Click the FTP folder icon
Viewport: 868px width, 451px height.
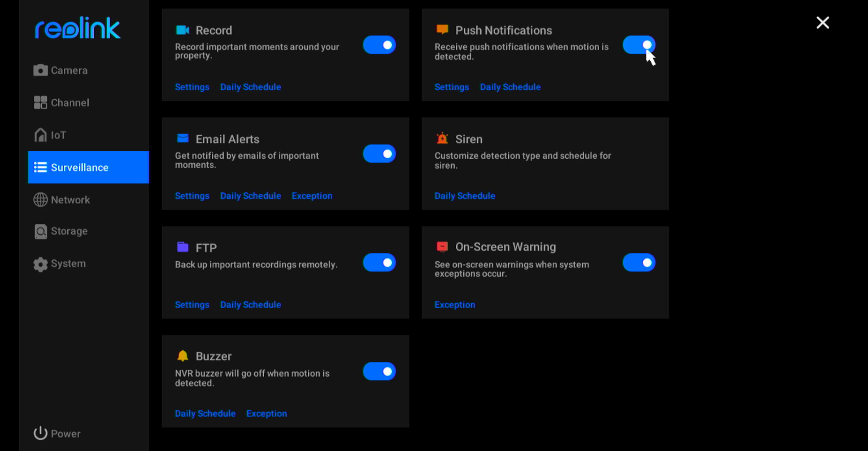point(183,247)
